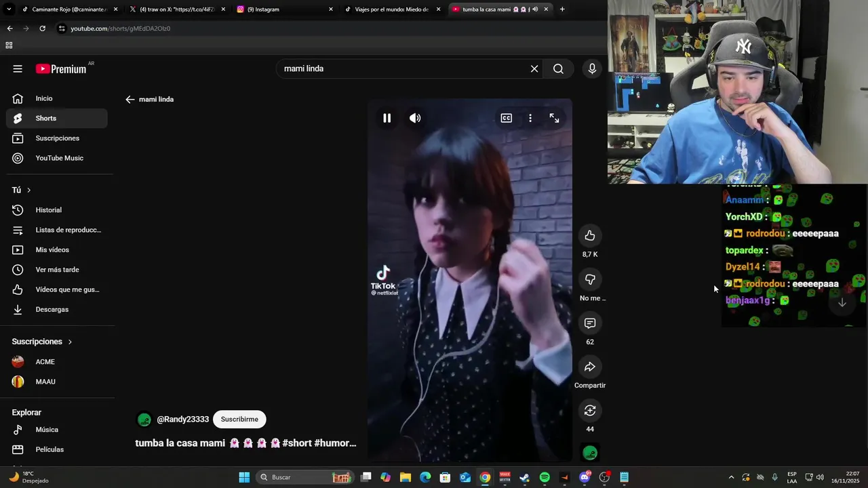Image resolution: width=868 pixels, height=488 pixels.
Task: Toggle closed captions on the Short
Action: (x=507, y=118)
